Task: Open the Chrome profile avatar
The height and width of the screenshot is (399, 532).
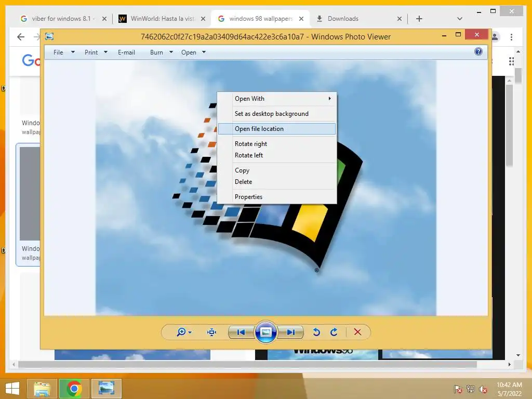Action: pos(495,37)
